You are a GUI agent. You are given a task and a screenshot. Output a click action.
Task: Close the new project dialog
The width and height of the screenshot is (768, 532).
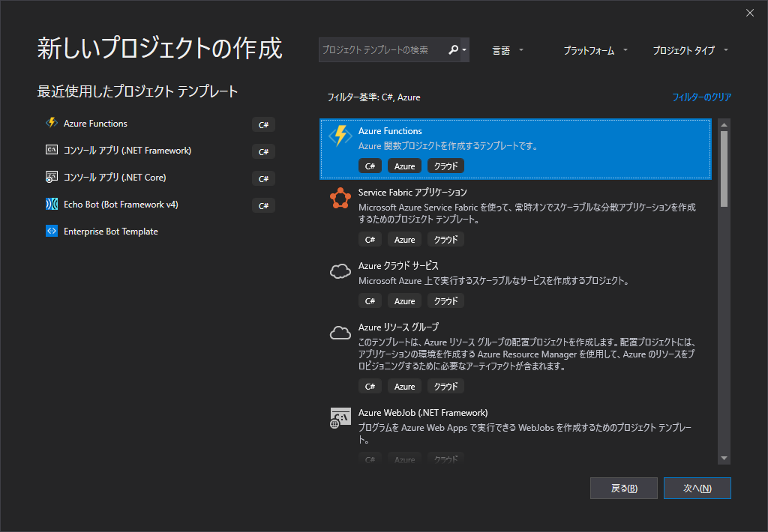pyautogui.click(x=750, y=13)
